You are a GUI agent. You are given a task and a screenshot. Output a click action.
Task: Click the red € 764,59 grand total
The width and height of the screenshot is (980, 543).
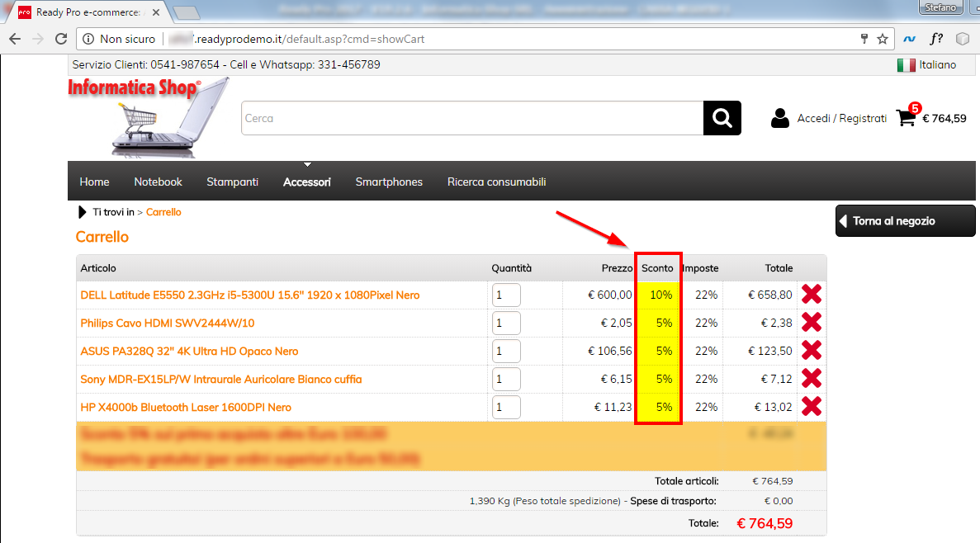point(765,524)
